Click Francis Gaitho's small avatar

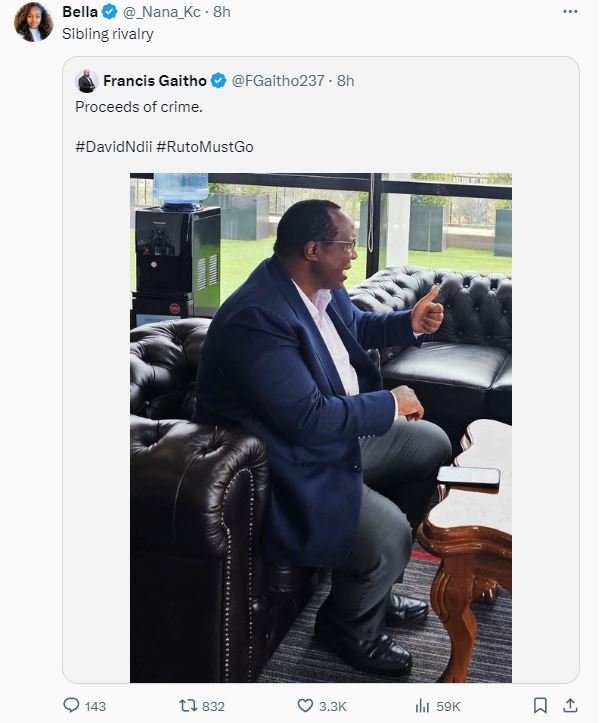click(x=87, y=81)
